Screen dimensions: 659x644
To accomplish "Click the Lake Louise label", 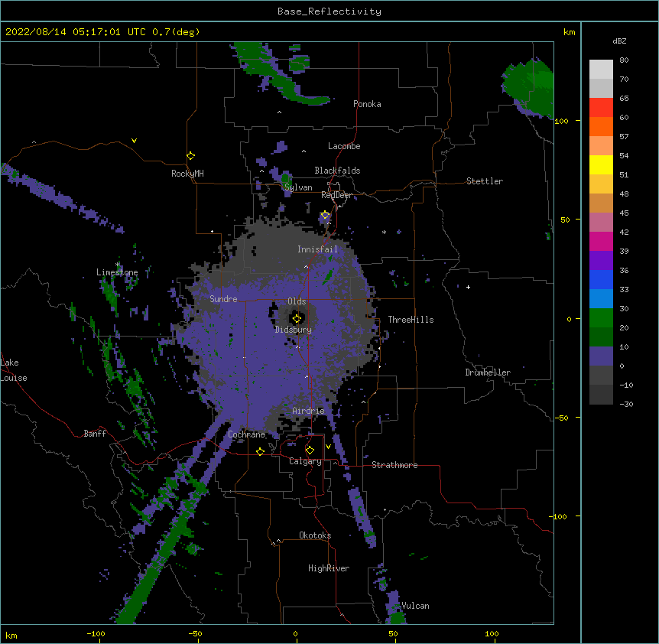I will point(14,370).
